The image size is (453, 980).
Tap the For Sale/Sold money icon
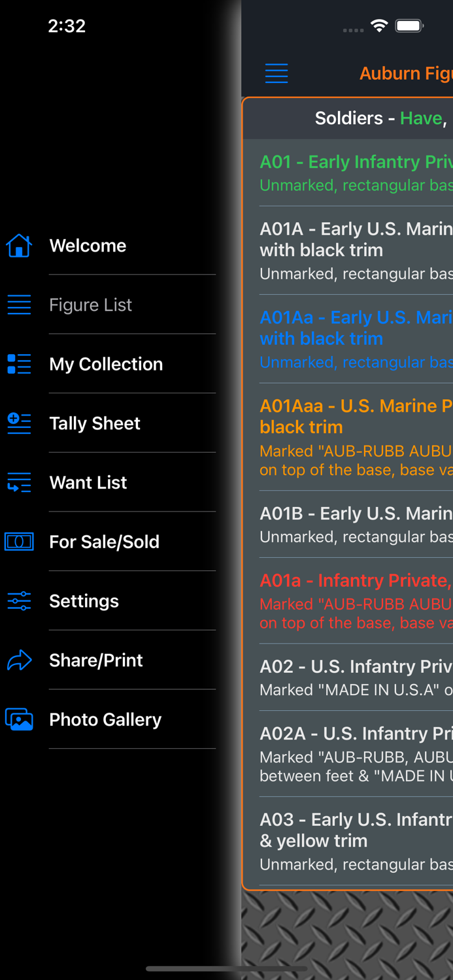19,542
